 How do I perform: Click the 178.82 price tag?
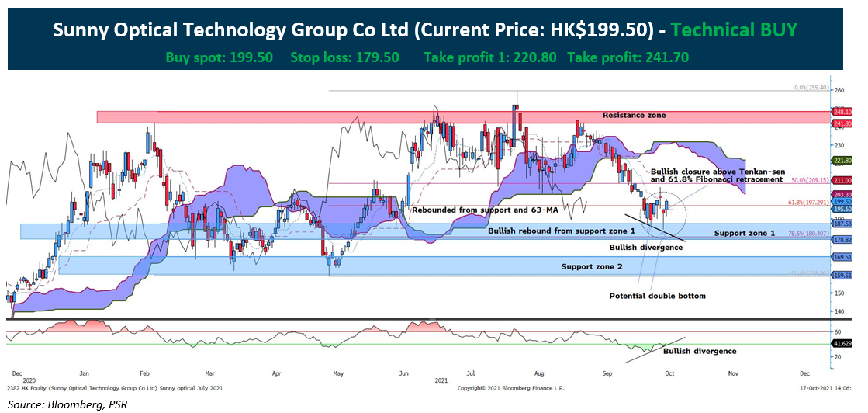click(x=842, y=239)
